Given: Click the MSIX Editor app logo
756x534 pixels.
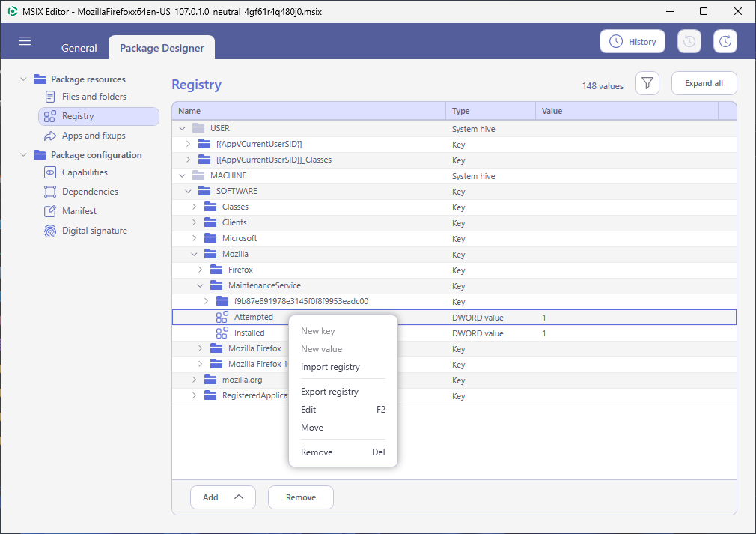Looking at the screenshot, I should tap(13, 11).
